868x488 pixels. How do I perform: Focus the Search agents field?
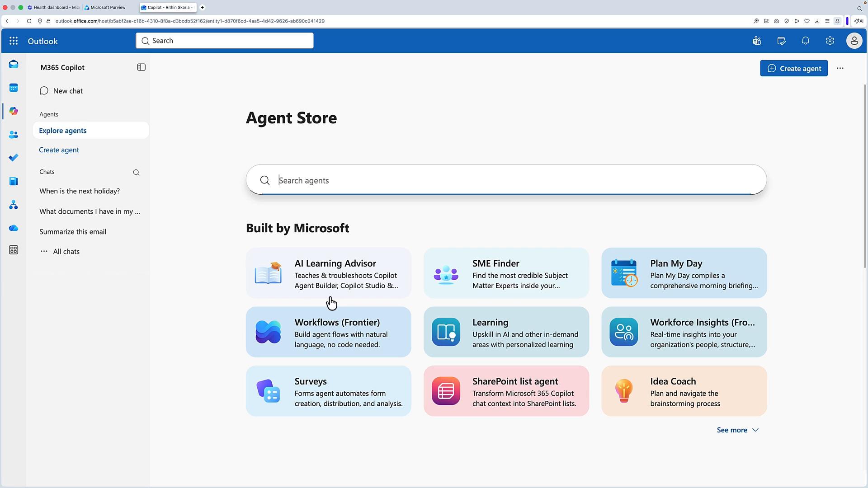506,180
